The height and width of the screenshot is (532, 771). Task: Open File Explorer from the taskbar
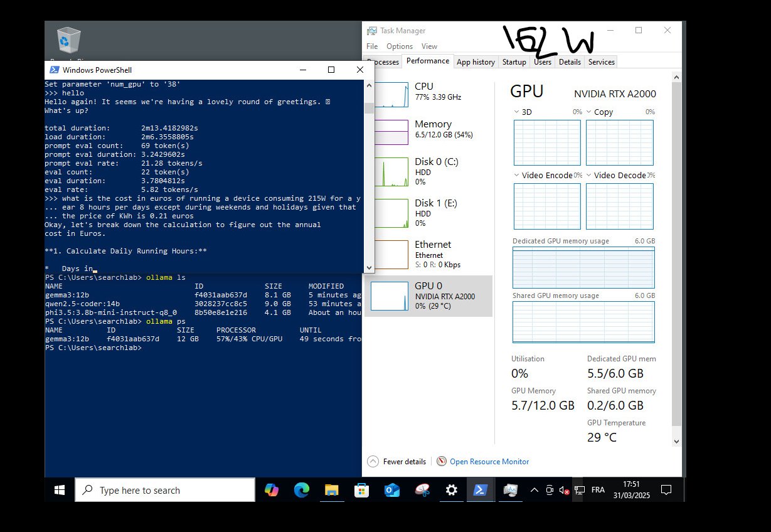tap(332, 490)
